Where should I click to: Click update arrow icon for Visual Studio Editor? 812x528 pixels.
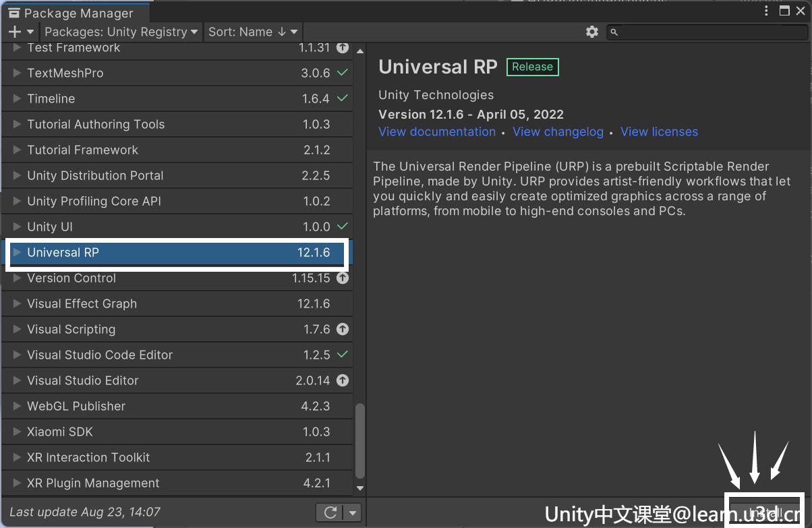tap(343, 380)
